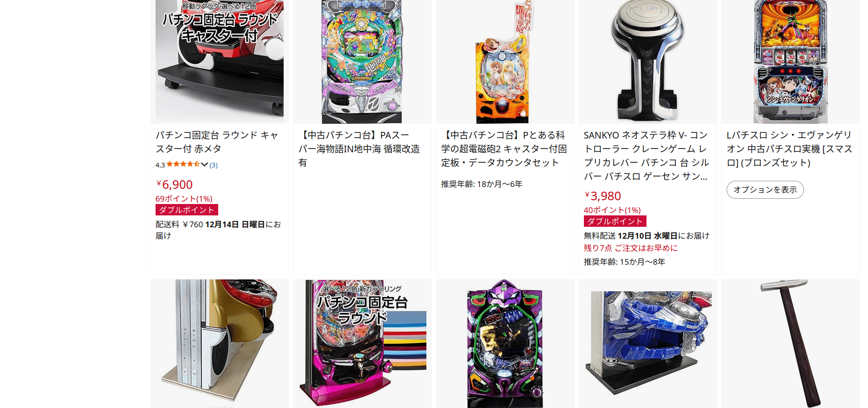Image resolution: width=868 pixels, height=408 pixels.
Task: Click the ¥6,900 price
Action: (174, 185)
